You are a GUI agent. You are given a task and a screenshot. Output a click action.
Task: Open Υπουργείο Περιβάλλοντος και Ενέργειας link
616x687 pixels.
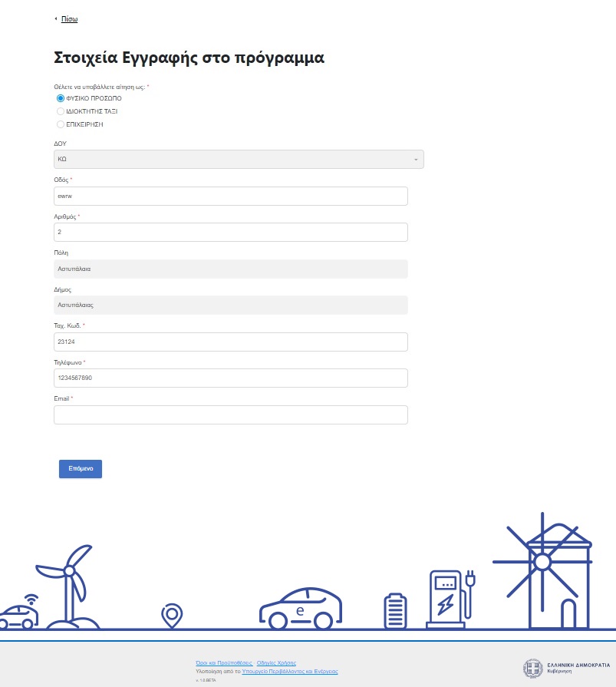click(x=289, y=671)
